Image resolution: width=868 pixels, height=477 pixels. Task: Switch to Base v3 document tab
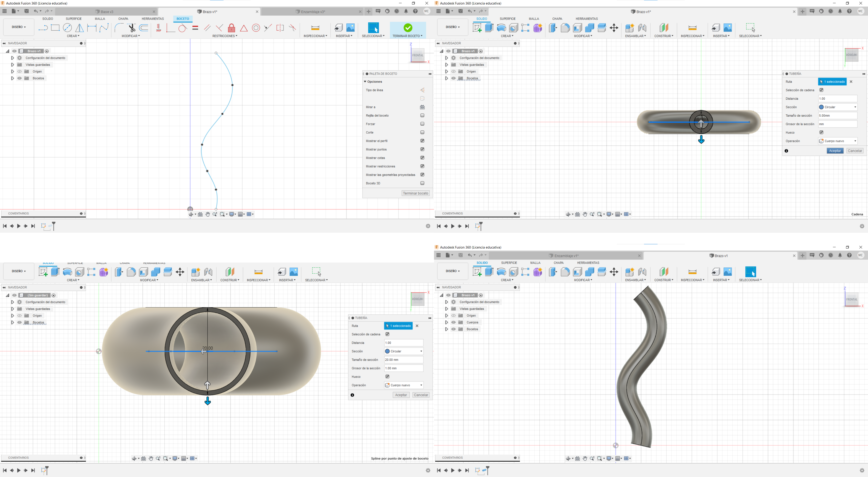(x=107, y=12)
